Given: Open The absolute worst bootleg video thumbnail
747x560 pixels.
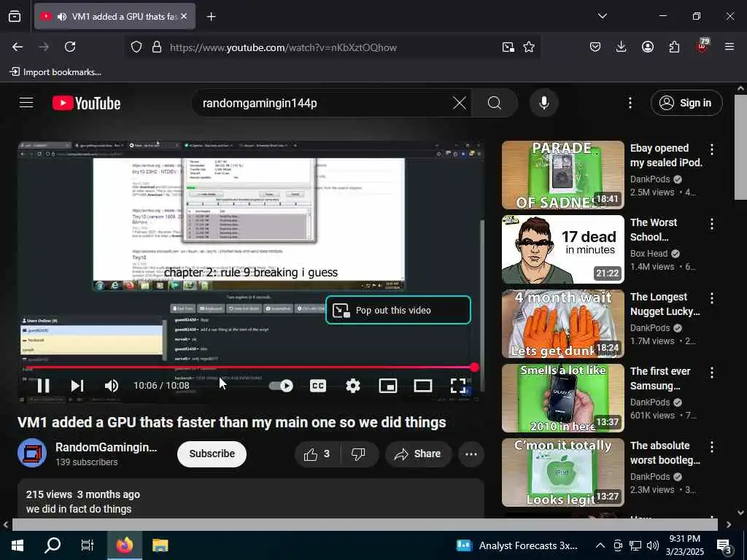Looking at the screenshot, I should [562, 472].
